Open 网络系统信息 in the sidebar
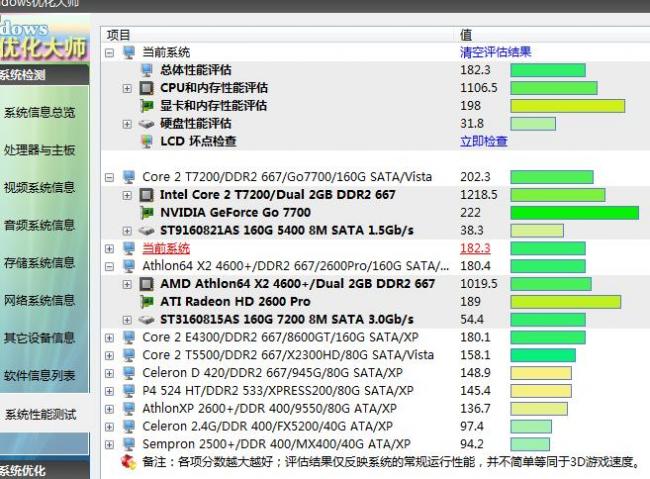Screen dimensions: 650x479 [x=40, y=300]
